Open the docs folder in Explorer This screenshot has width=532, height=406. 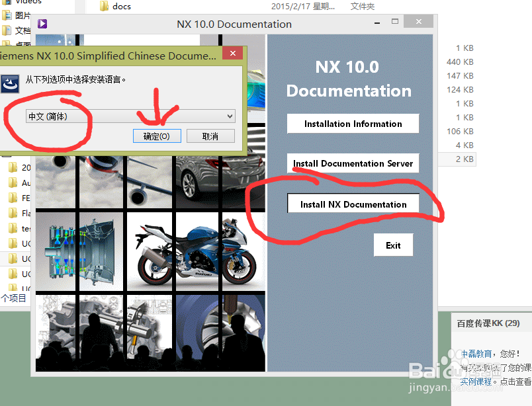pyautogui.click(x=115, y=6)
